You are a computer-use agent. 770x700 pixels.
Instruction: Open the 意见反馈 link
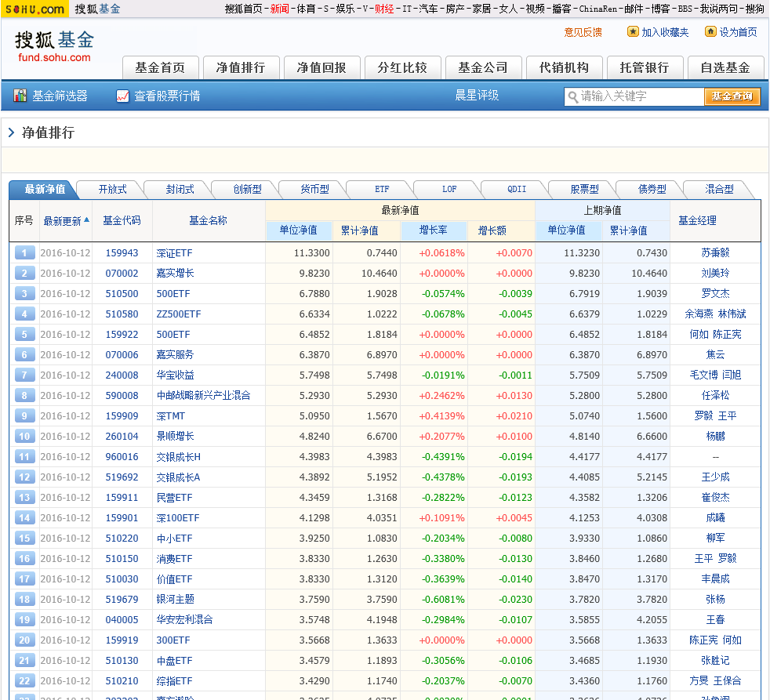click(583, 32)
